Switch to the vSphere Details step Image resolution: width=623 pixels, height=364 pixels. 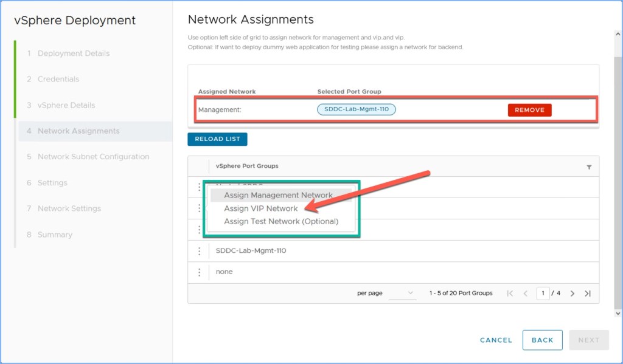(x=66, y=105)
